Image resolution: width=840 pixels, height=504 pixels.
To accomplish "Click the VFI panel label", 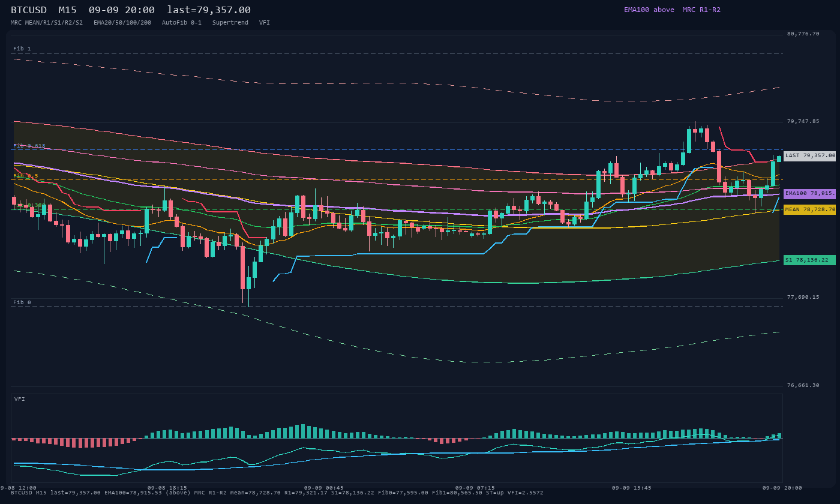I will point(20,399).
